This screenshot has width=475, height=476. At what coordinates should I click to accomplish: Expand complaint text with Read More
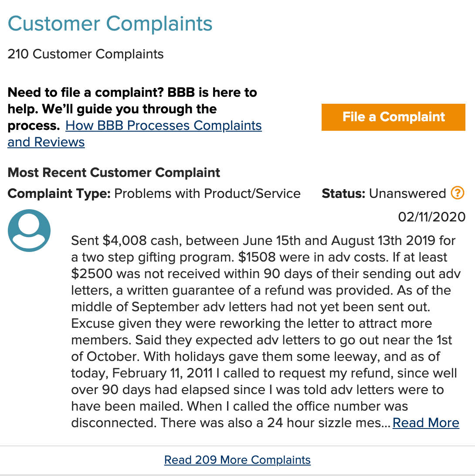click(426, 422)
